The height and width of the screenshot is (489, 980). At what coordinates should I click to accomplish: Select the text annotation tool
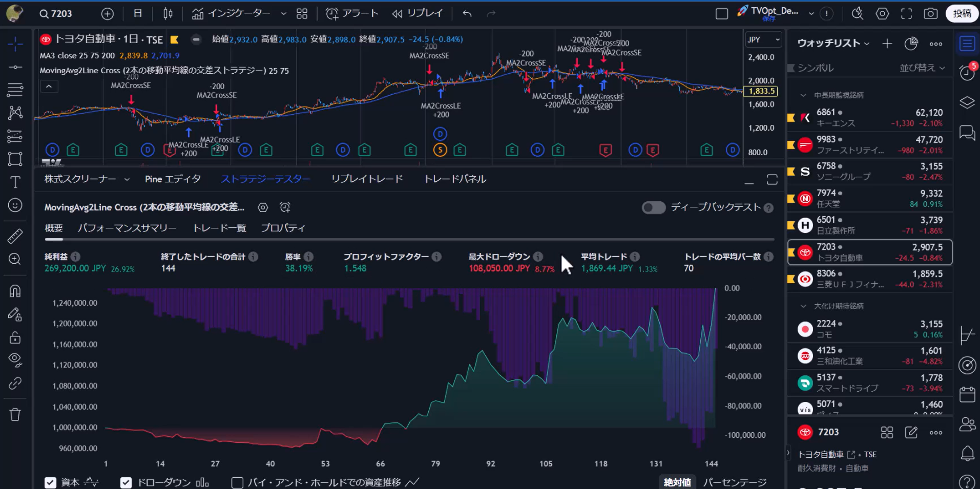point(15,182)
